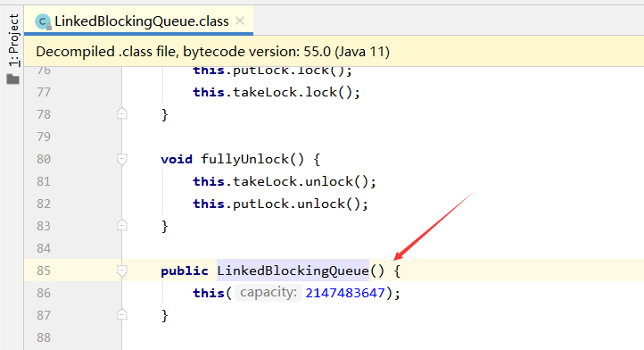Image resolution: width=644 pixels, height=350 pixels.
Task: Click line number 80 in gutter
Action: pos(44,159)
